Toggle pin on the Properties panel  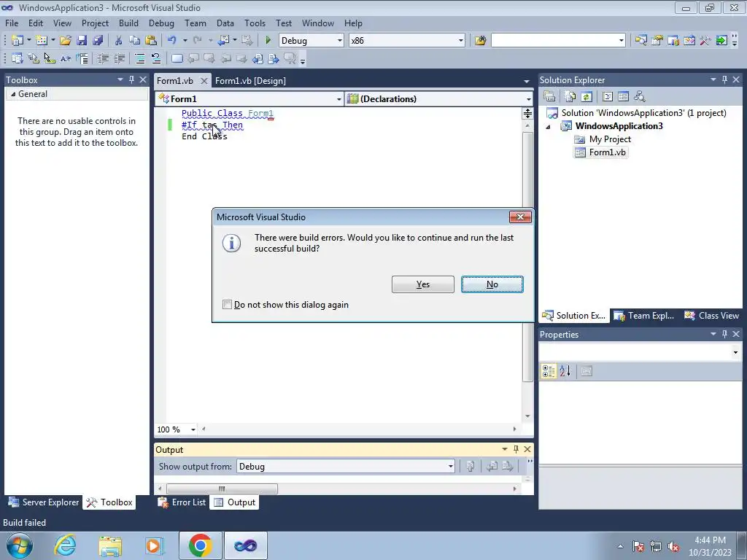pos(724,334)
